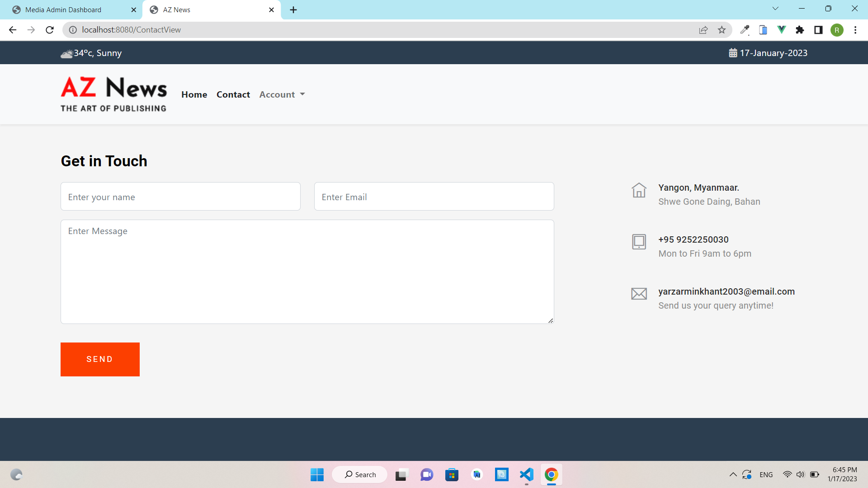Click the Enter your name field
The image size is (868, 488).
coord(180,197)
